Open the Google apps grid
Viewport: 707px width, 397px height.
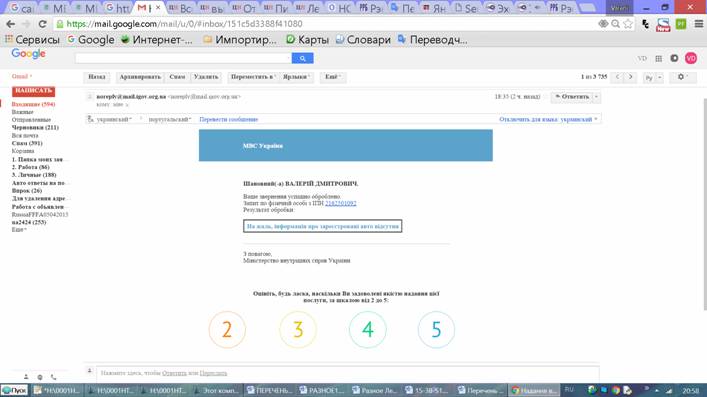point(659,59)
